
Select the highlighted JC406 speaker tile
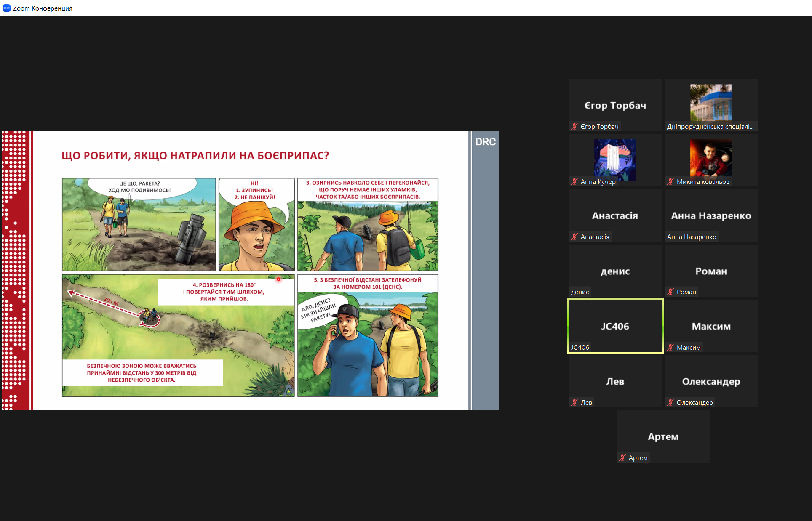615,326
